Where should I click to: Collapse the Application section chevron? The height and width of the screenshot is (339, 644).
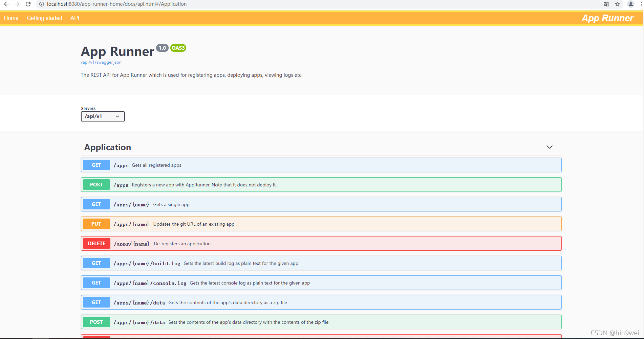(x=550, y=147)
